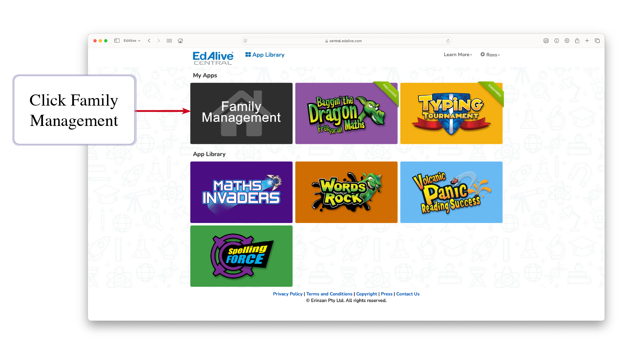Open Maths Invaders from App Library
This screenshot has width=630, height=364.
click(241, 192)
